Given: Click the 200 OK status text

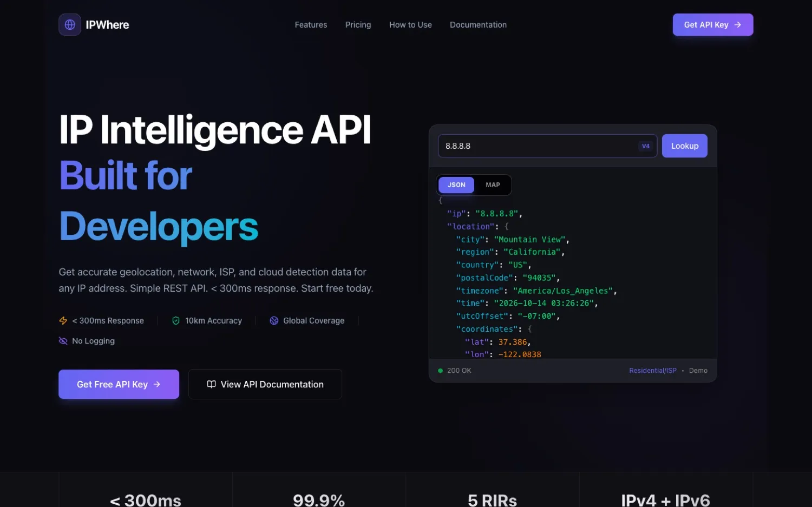Looking at the screenshot, I should point(459,371).
